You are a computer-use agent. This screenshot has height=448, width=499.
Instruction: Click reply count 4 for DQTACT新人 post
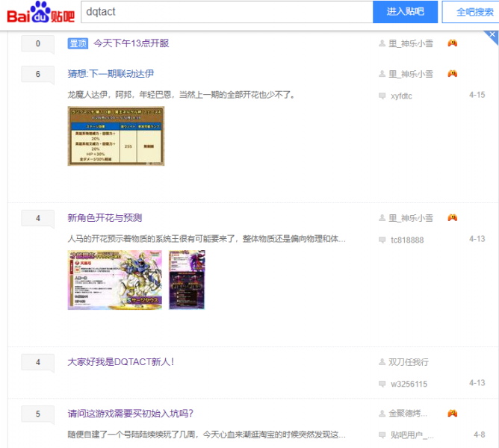pos(38,362)
